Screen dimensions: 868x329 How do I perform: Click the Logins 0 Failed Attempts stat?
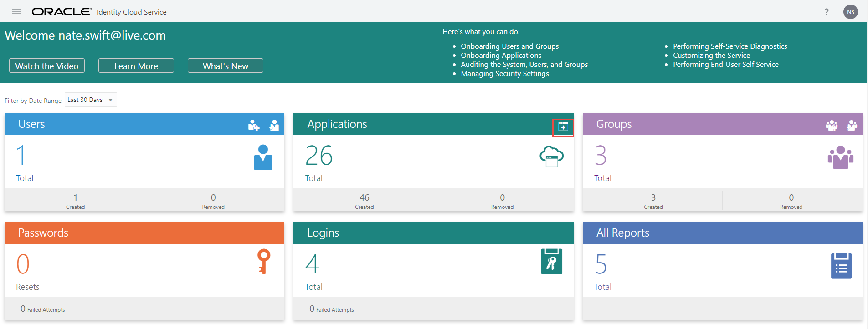click(332, 309)
